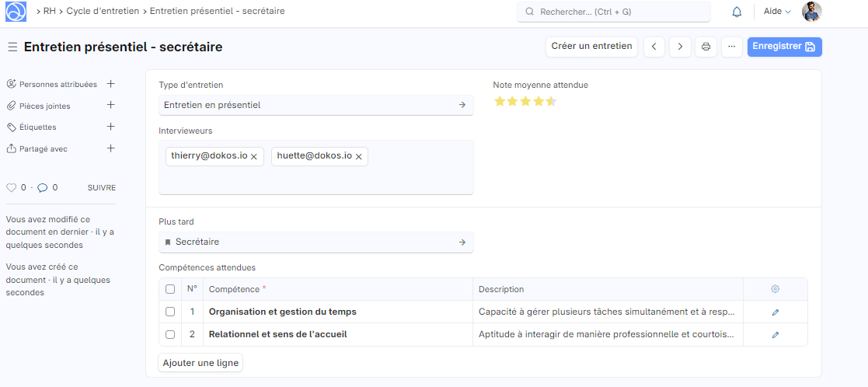Add assigned people with the plus icon
This screenshot has width=868, height=387.
(x=110, y=84)
